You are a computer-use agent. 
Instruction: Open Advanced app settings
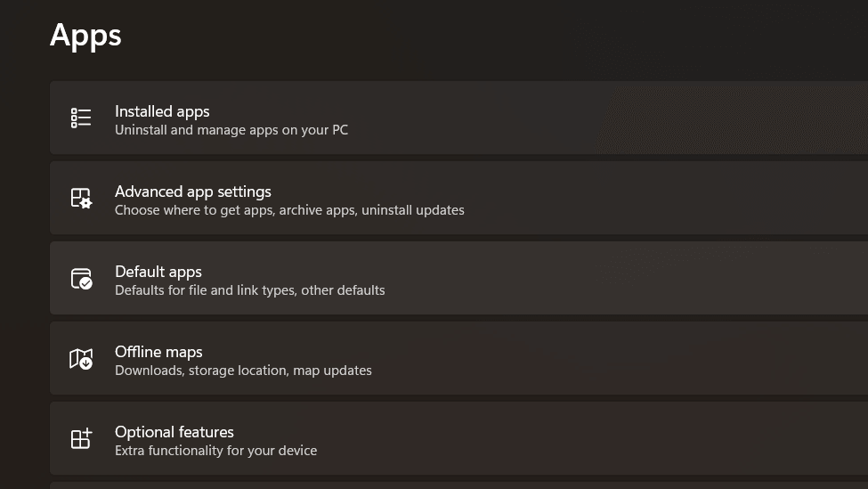coord(192,192)
